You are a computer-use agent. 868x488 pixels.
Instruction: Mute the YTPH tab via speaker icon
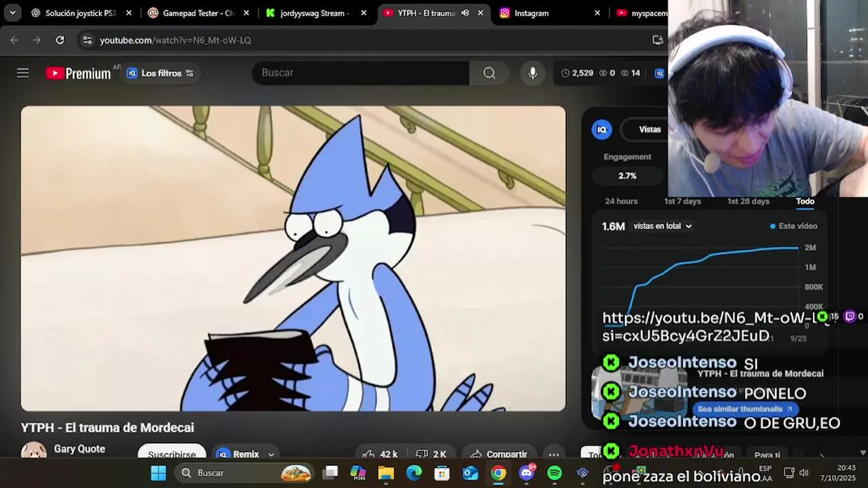click(465, 13)
